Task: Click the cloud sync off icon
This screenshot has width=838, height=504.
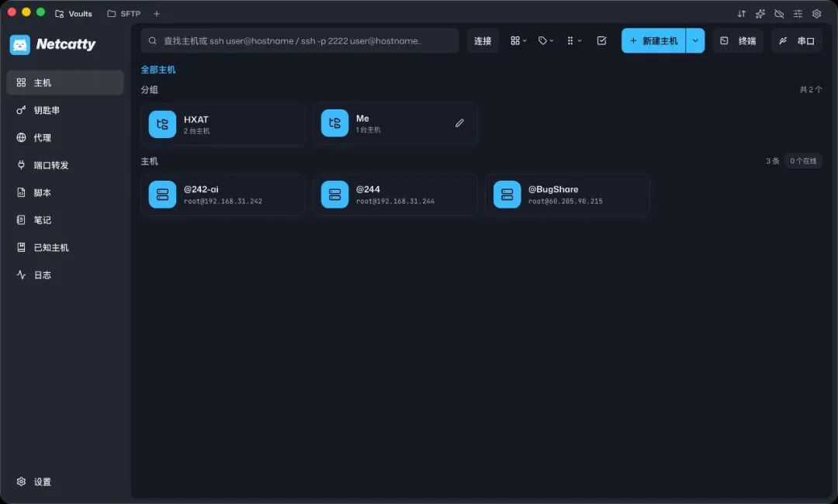Action: (779, 14)
